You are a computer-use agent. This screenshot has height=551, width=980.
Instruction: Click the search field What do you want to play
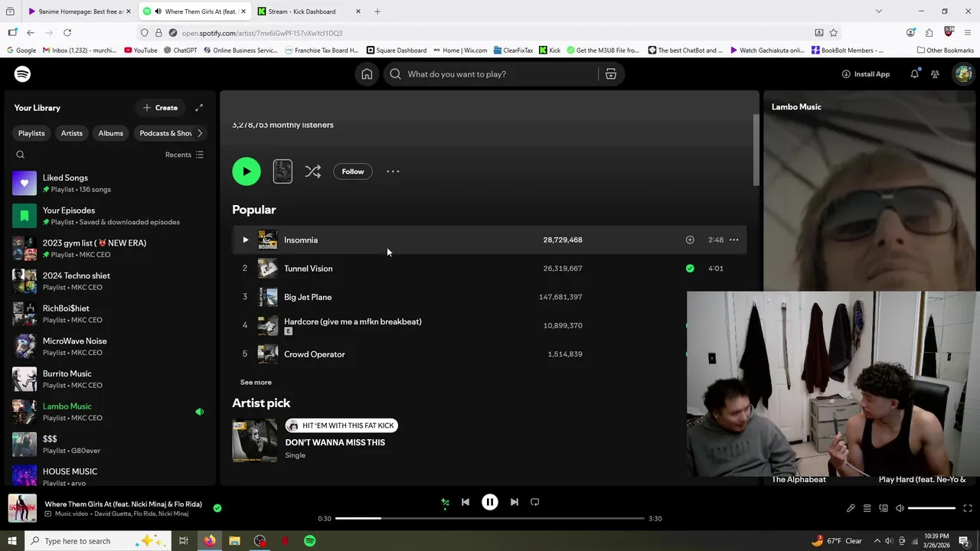point(492,74)
